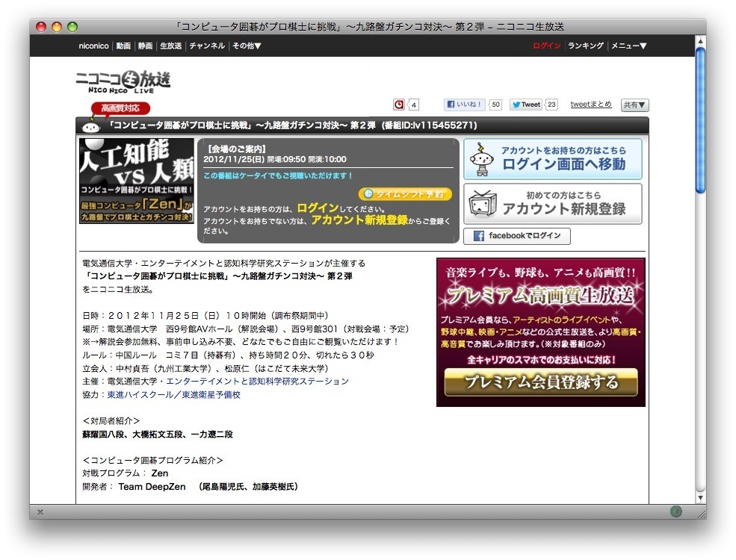Click the tweet count 23
The image size is (736, 560).
(x=551, y=105)
